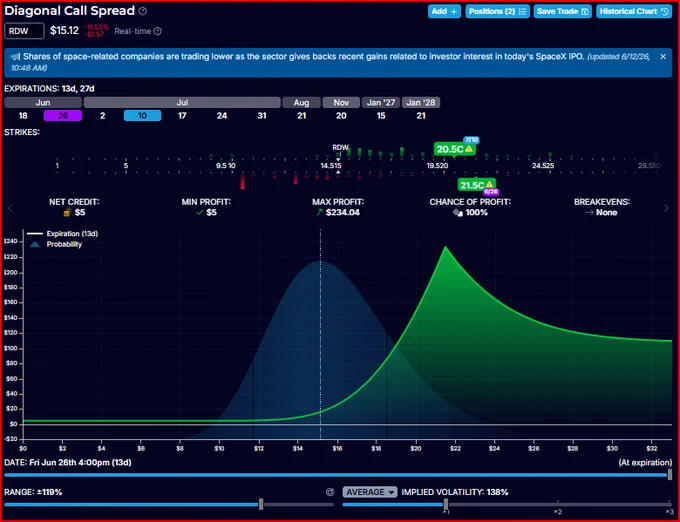Image resolution: width=680 pixels, height=522 pixels.
Task: Click the 7/10 tag on 20.5C
Action: pyautogui.click(x=471, y=140)
